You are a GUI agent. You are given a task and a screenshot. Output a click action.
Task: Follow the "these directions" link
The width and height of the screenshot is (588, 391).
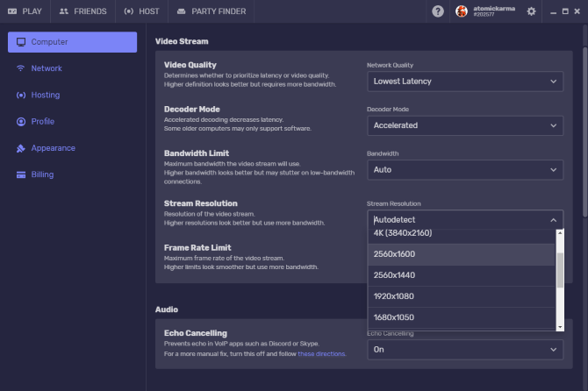point(322,353)
